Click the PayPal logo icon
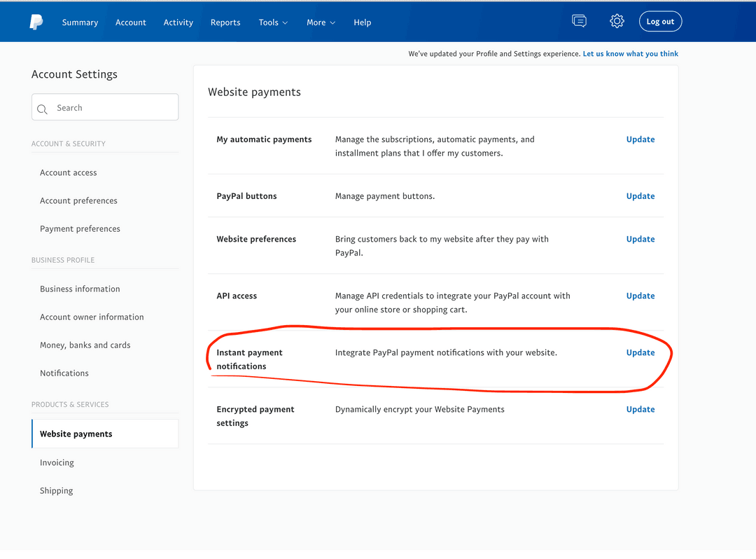 (36, 22)
